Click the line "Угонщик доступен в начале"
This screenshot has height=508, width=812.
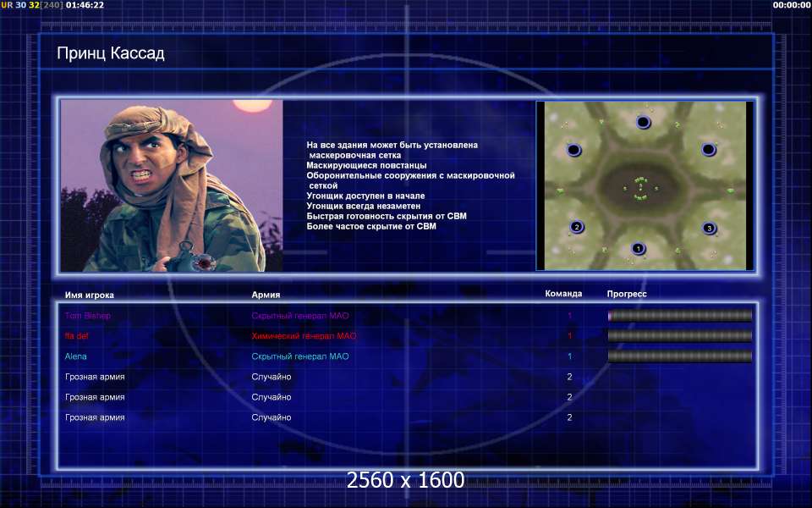click(x=365, y=196)
